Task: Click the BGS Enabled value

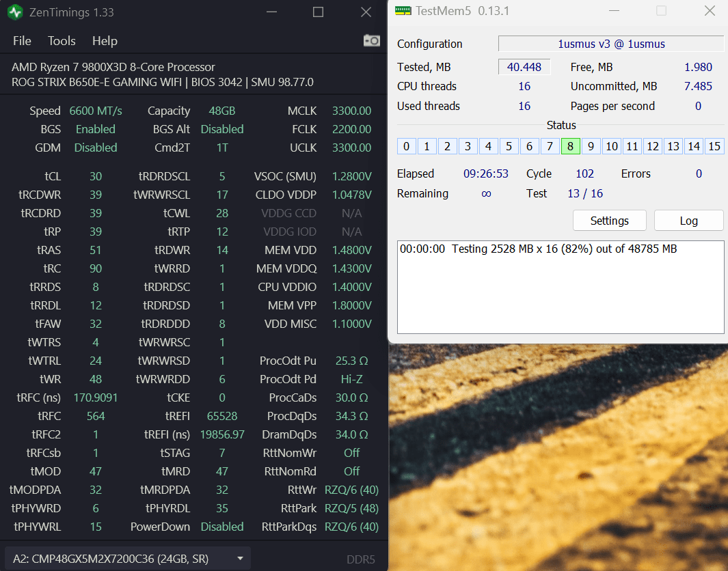Action: click(x=96, y=129)
